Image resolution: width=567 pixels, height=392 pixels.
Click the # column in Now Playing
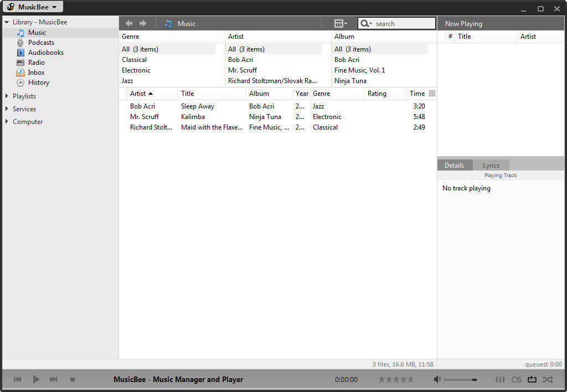tap(450, 37)
